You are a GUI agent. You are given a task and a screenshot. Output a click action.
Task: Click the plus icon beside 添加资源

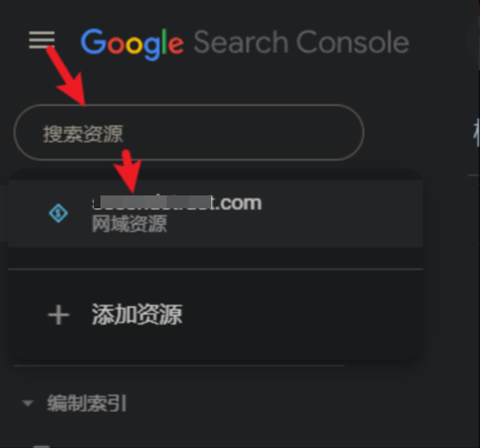[59, 315]
